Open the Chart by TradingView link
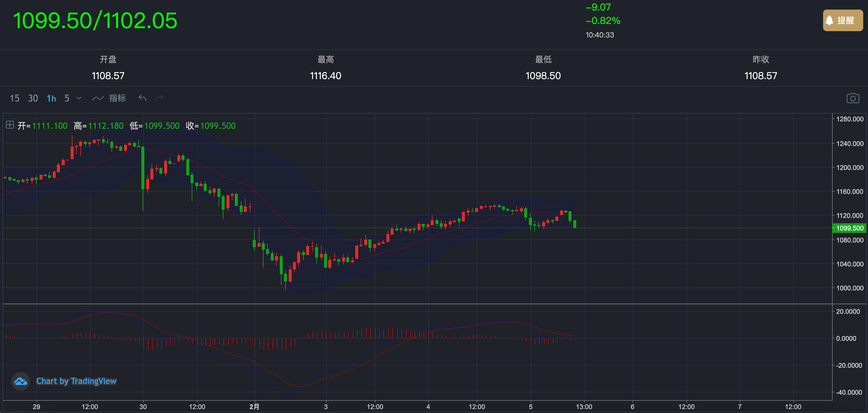Image resolution: width=868 pixels, height=413 pixels. (76, 381)
